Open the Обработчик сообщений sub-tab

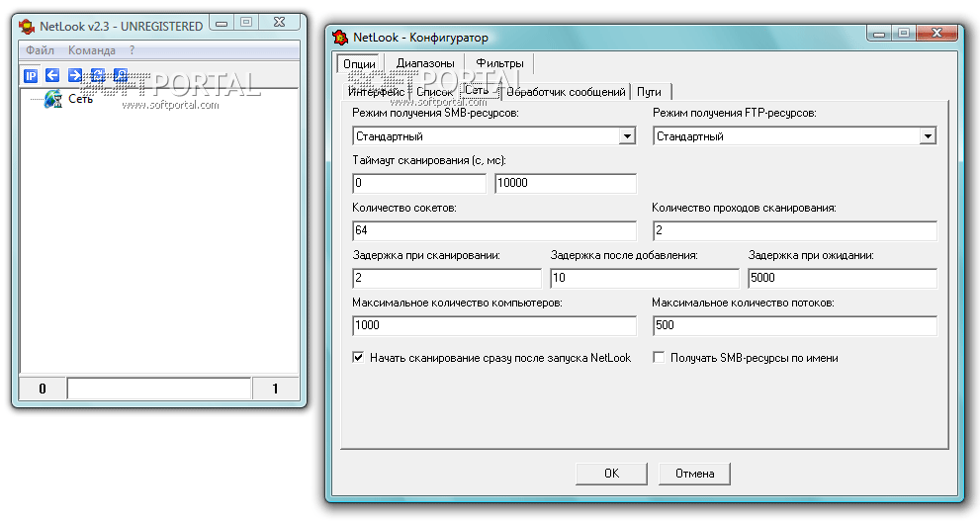pyautogui.click(x=567, y=92)
